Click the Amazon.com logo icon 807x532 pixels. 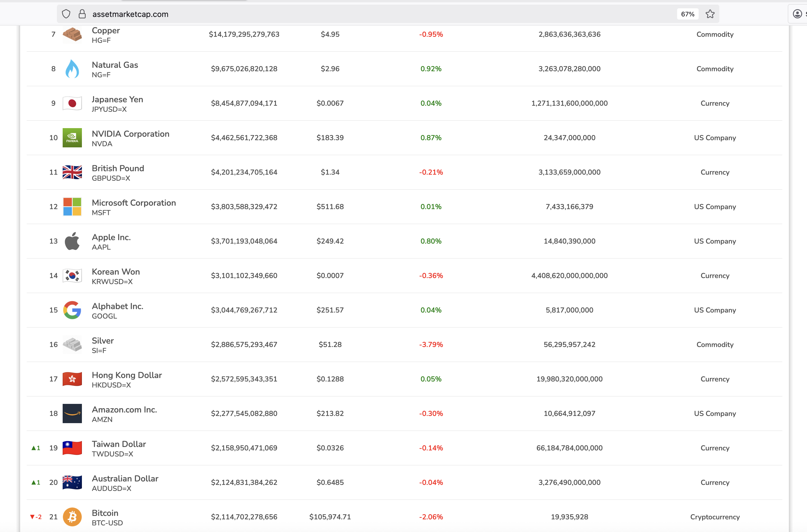[72, 413]
